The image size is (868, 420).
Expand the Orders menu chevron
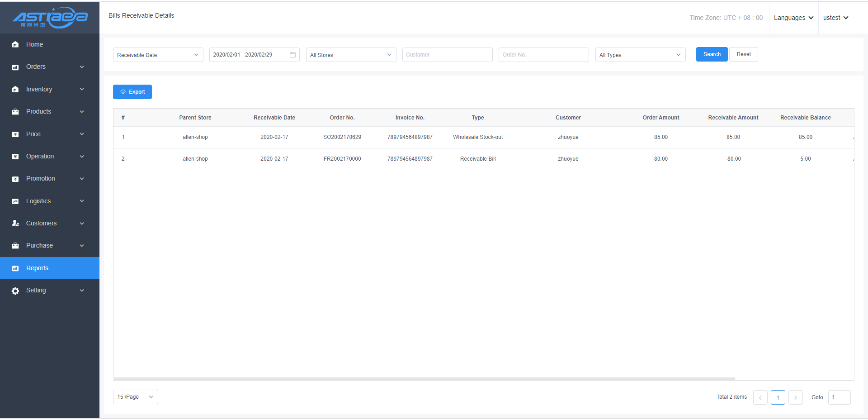(82, 67)
